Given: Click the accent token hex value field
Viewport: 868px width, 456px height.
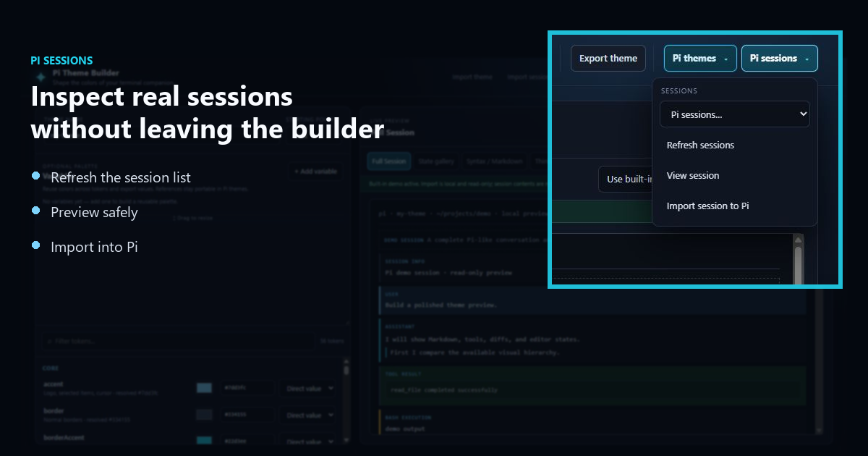Looking at the screenshot, I should pos(247,388).
